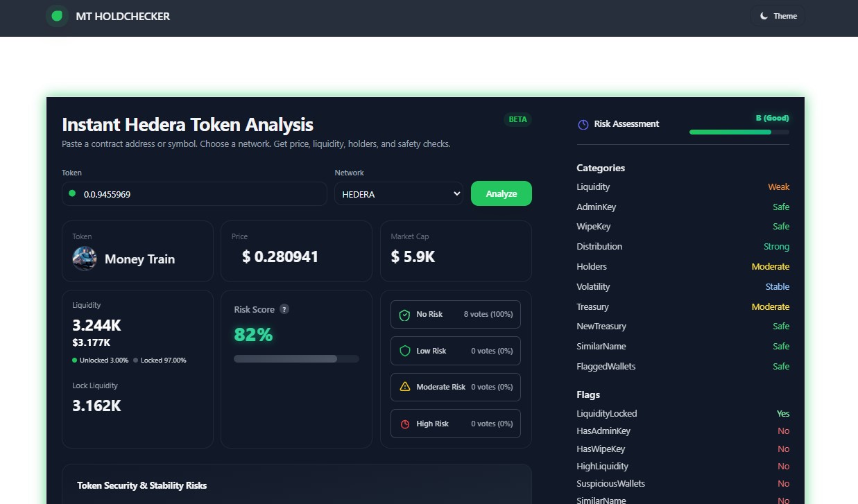
Task: Select the No Risk shield icon
Action: pos(404,314)
